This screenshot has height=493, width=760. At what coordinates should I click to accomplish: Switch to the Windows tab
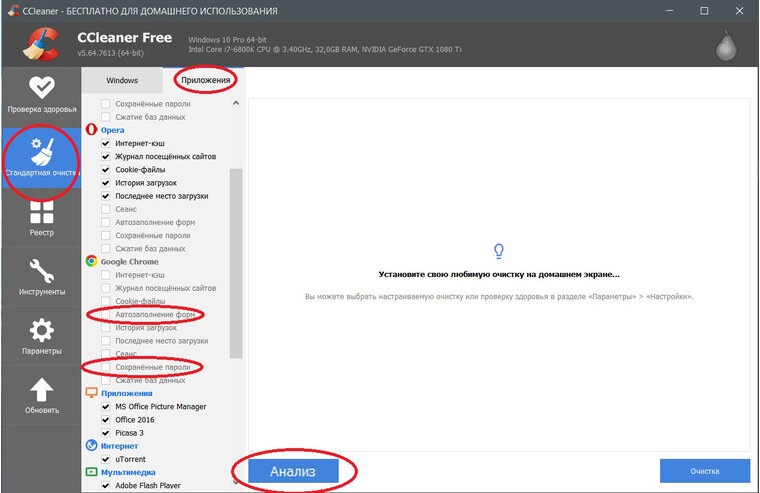point(122,80)
